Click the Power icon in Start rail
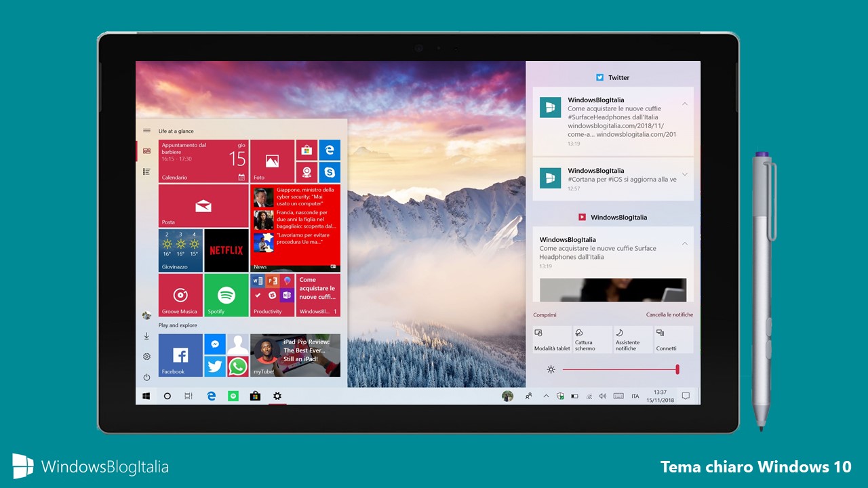 coord(146,377)
